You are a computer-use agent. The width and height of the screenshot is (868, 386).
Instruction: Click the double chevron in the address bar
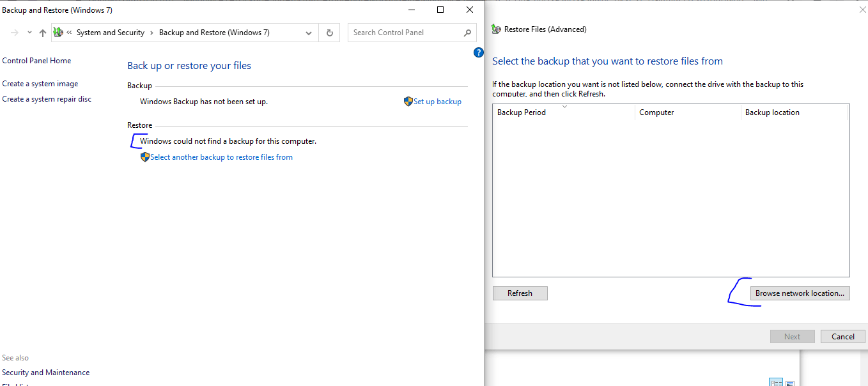69,33
